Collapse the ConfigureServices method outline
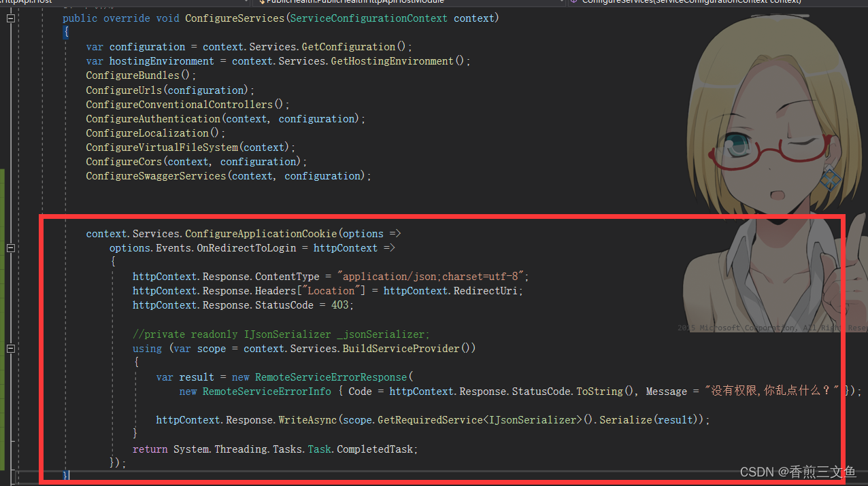The width and height of the screenshot is (868, 486). 10,18
